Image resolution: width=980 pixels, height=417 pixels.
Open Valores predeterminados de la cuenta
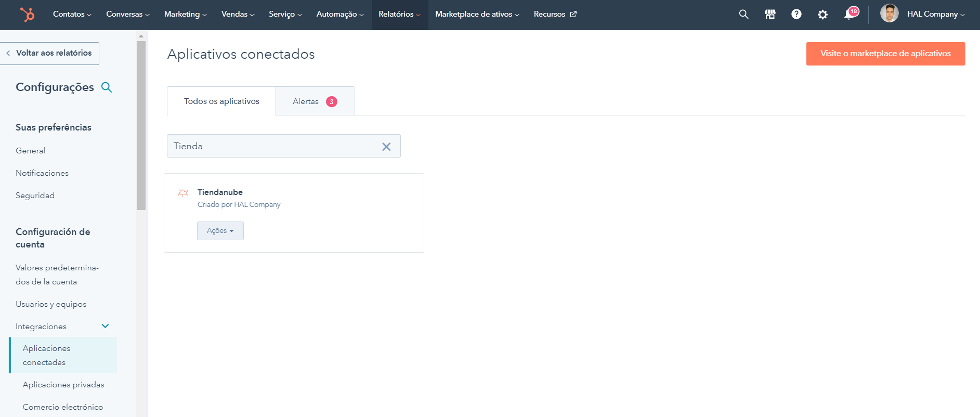[57, 275]
